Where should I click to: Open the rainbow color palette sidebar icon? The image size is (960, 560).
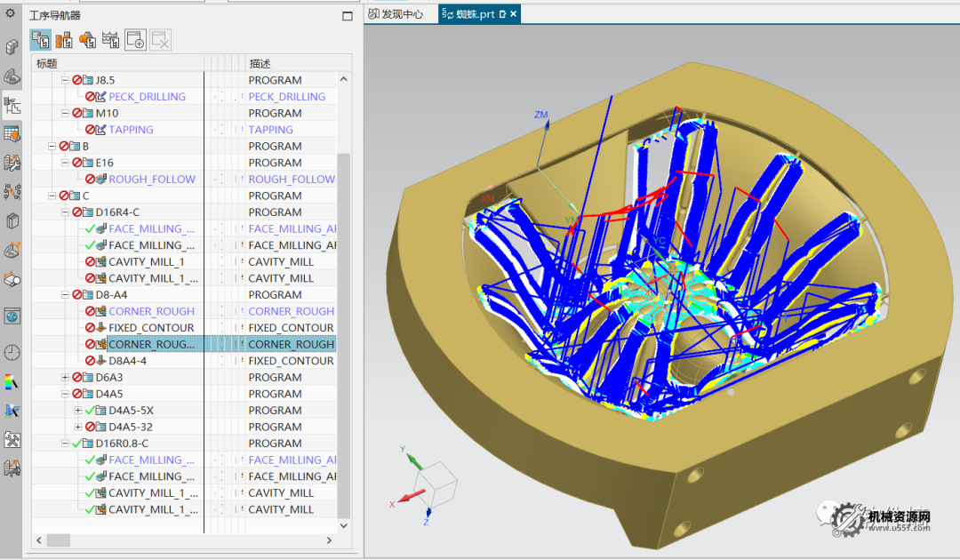point(12,382)
